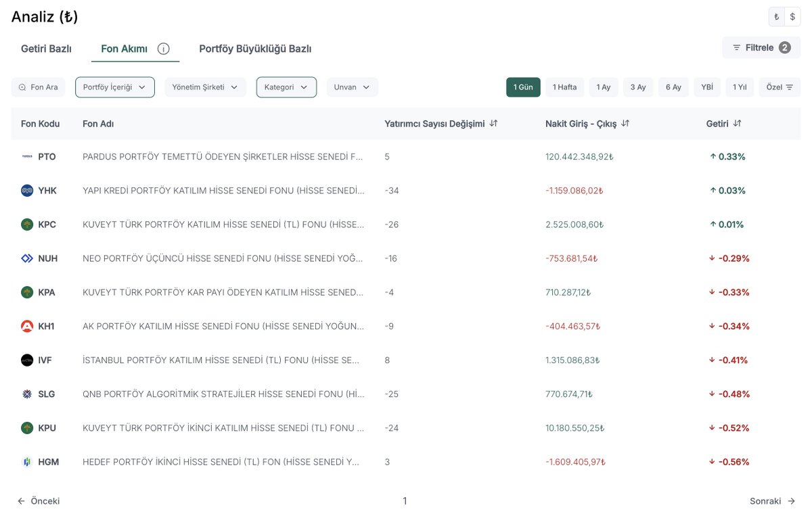The image size is (812, 518).
Task: Click the KPA Kuveyt Türk logo
Action: [x=27, y=292]
